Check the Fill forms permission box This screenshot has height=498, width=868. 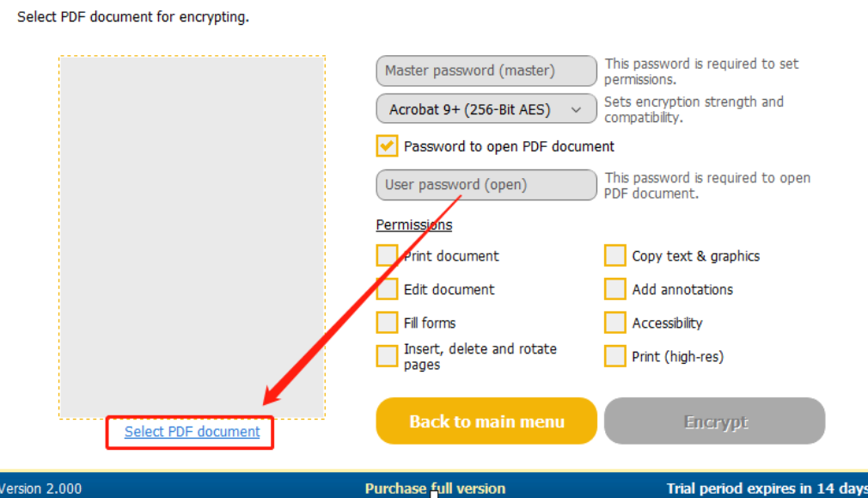(387, 323)
